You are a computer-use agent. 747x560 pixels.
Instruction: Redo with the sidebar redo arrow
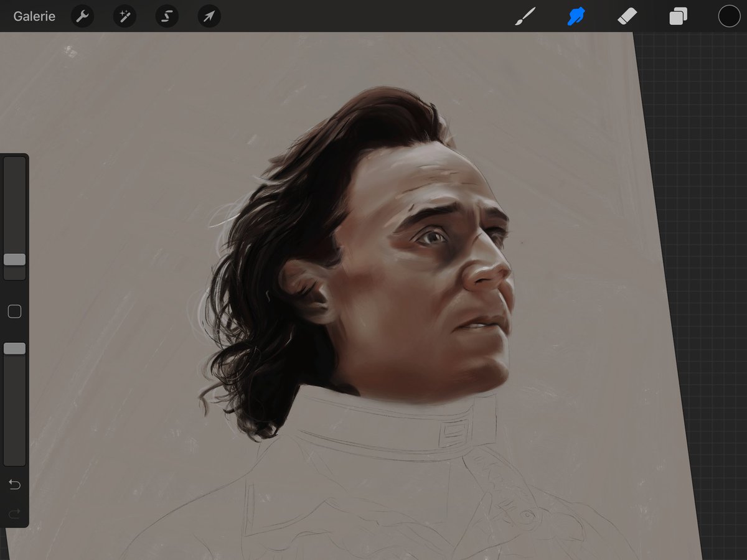(x=14, y=513)
